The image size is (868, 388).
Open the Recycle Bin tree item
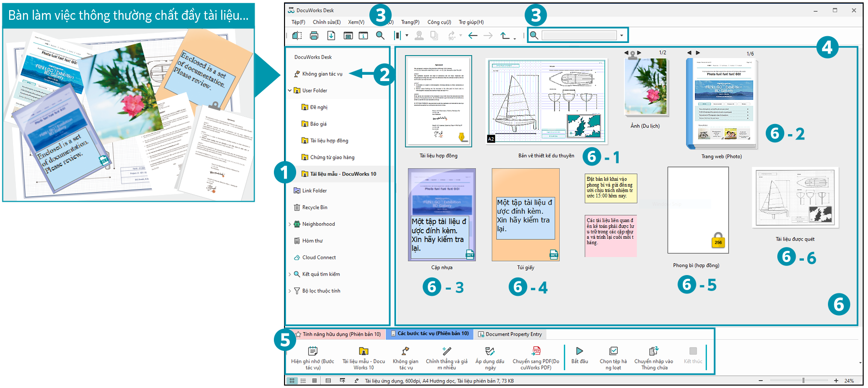pos(314,208)
